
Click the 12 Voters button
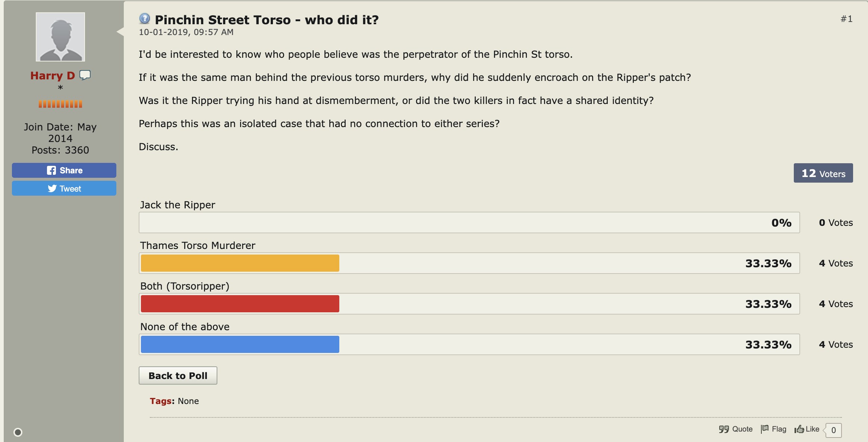[823, 173]
